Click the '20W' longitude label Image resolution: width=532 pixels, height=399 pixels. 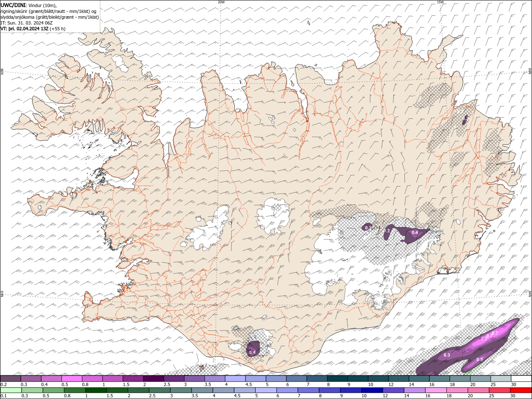pyautogui.click(x=221, y=2)
